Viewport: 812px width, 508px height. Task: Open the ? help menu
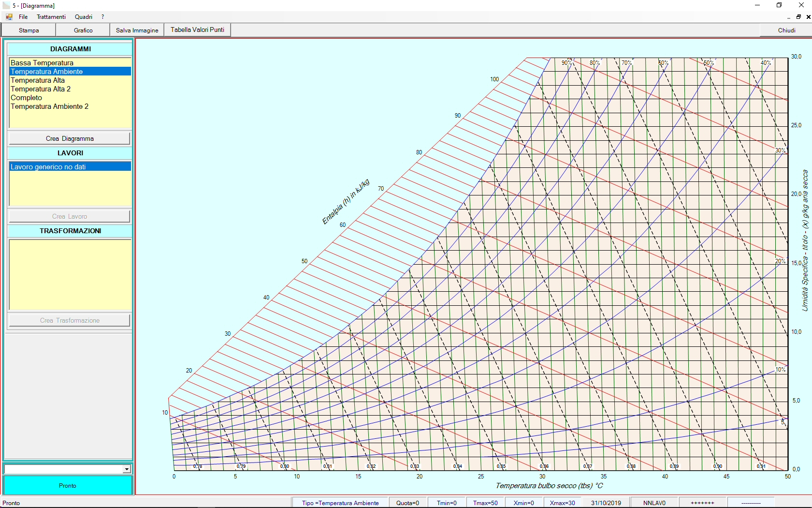[102, 17]
